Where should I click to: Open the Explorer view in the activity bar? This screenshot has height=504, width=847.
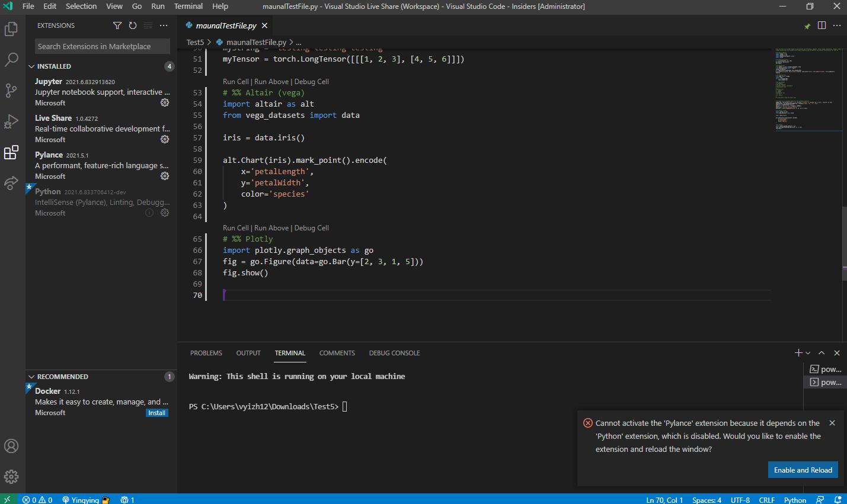12,28
